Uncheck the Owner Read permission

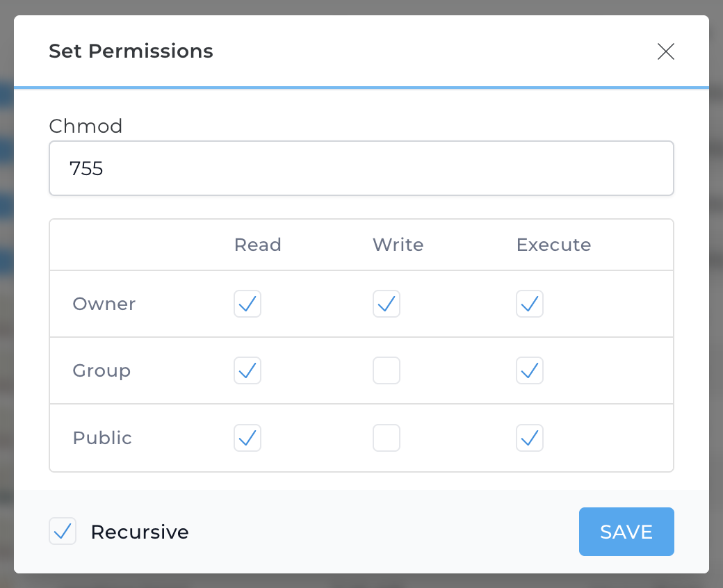point(247,304)
